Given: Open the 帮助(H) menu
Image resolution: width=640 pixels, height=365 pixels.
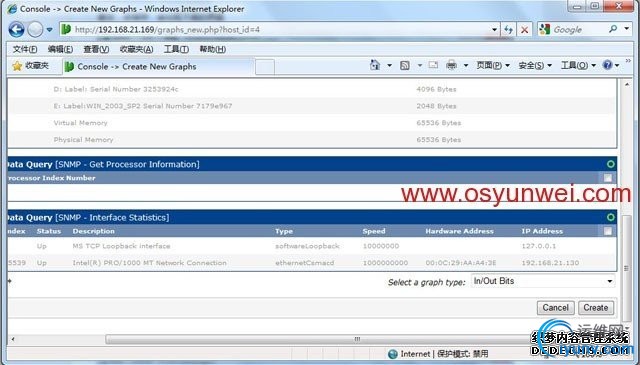Looking at the screenshot, I should (212, 49).
